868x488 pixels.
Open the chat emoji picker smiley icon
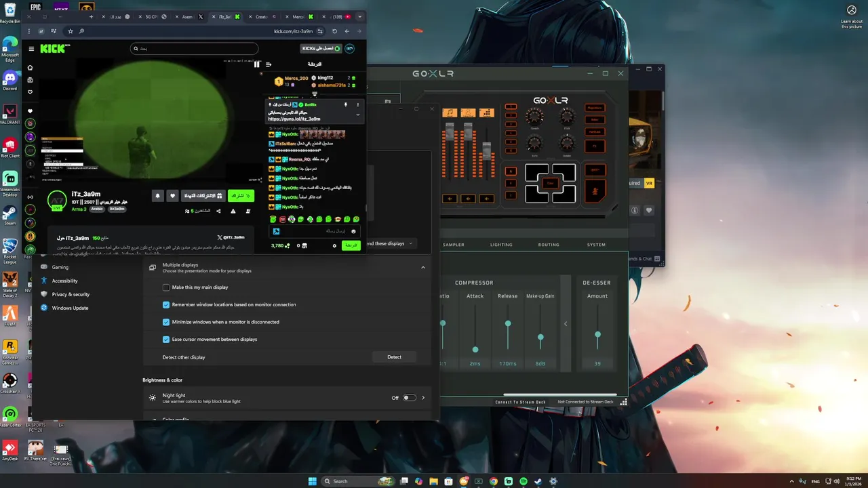click(353, 231)
